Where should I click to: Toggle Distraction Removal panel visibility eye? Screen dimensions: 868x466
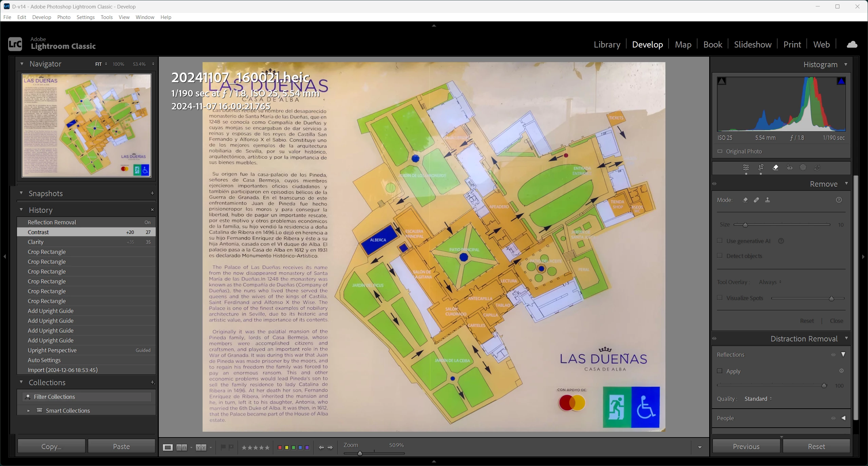pyautogui.click(x=714, y=339)
